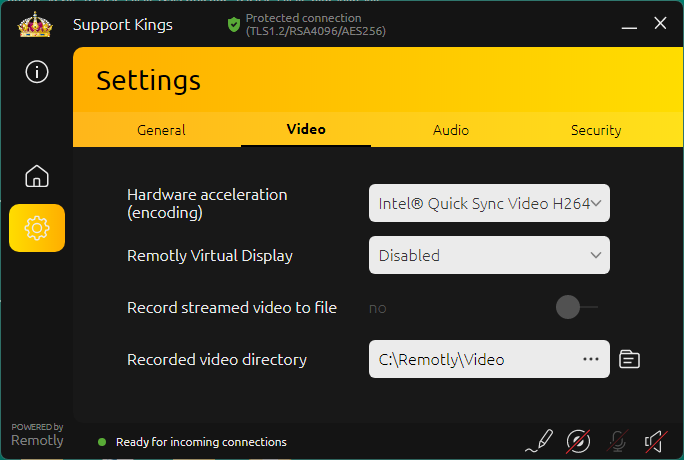Open the info panel in the sidebar
This screenshot has width=684, height=460.
pyautogui.click(x=37, y=71)
